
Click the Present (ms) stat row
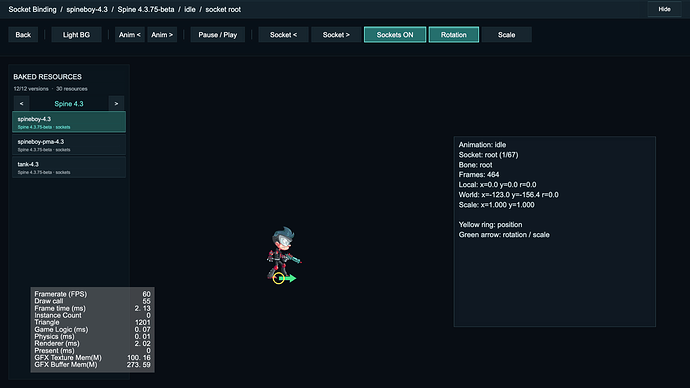(x=92, y=351)
